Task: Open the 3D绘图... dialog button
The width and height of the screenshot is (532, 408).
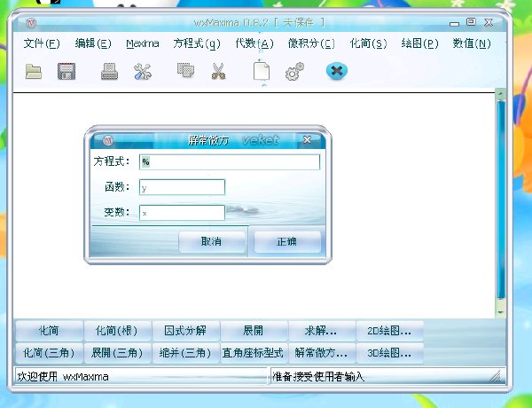Action: point(389,353)
